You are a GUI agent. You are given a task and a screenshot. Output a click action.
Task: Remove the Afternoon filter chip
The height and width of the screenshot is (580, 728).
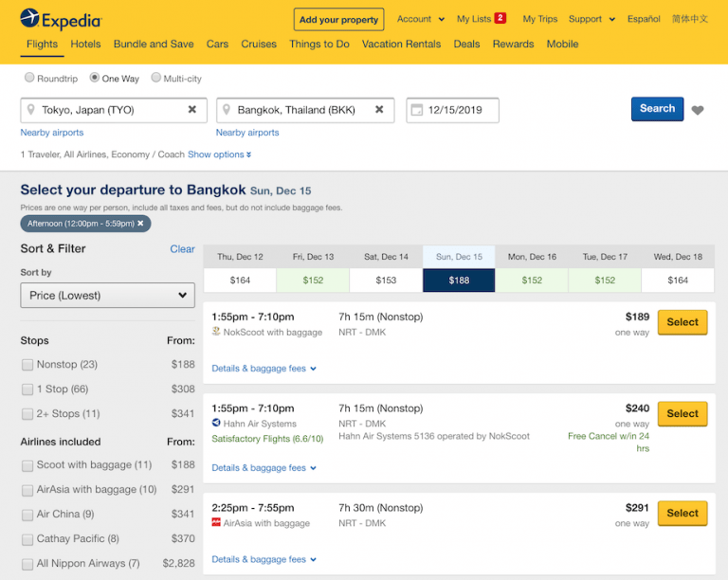click(140, 223)
